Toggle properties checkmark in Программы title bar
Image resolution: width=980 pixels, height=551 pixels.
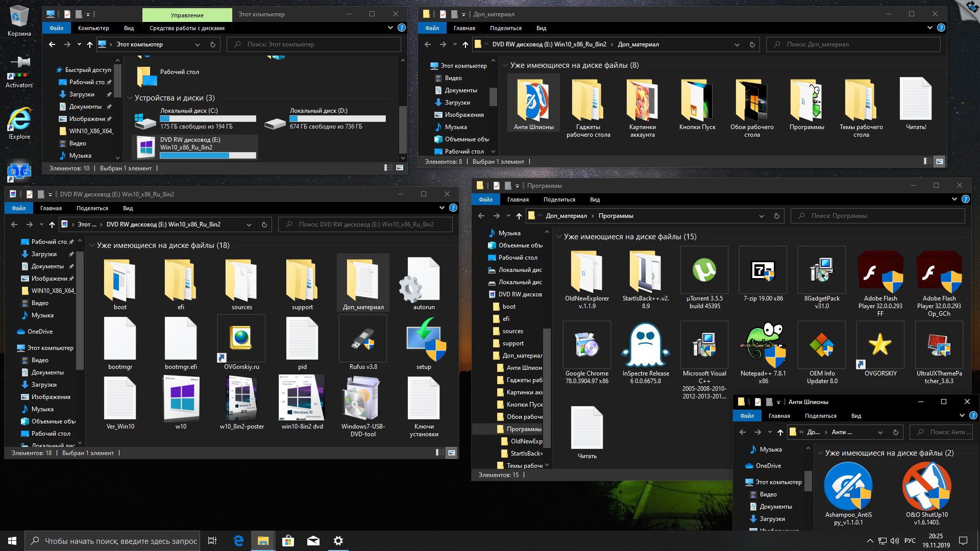496,186
